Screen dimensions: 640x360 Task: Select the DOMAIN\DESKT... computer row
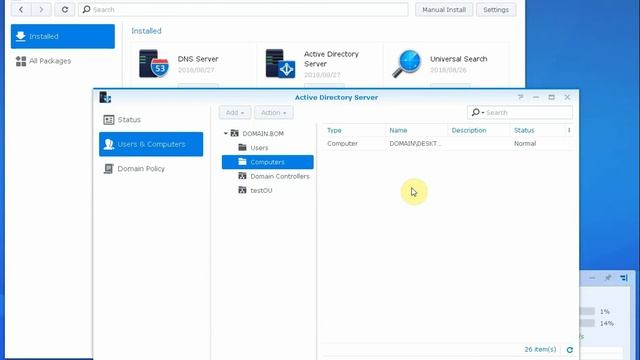point(448,144)
